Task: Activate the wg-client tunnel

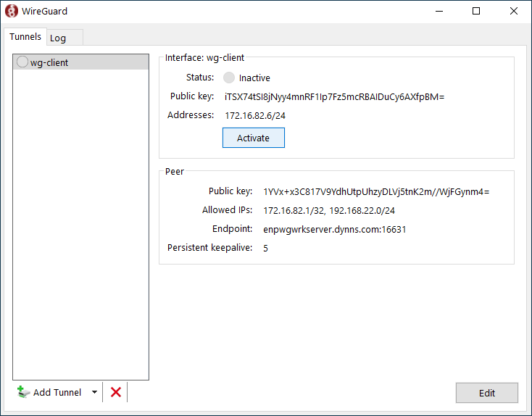Action: coord(253,138)
